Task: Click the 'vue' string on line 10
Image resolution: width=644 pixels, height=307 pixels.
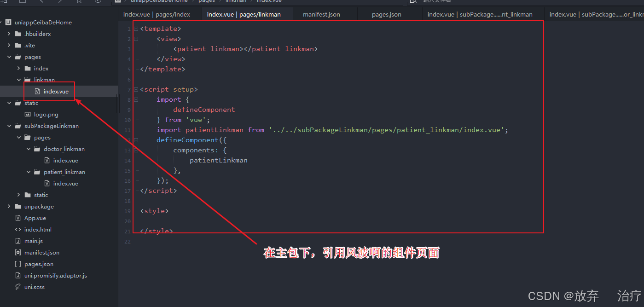Action: (196, 120)
